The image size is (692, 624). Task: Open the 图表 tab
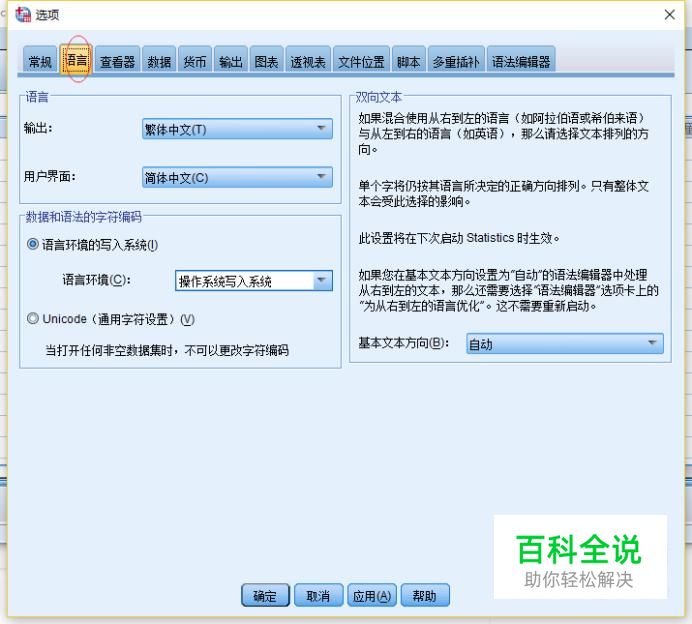click(x=266, y=61)
